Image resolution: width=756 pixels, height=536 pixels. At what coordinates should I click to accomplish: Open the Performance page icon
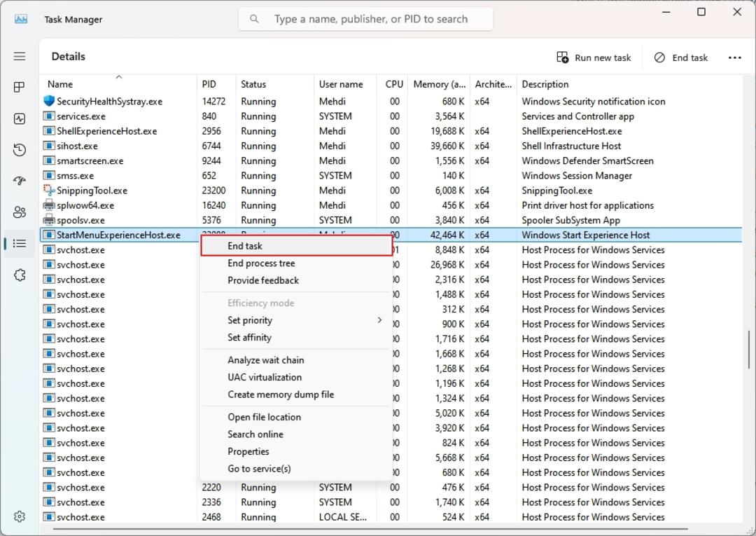pyautogui.click(x=20, y=118)
